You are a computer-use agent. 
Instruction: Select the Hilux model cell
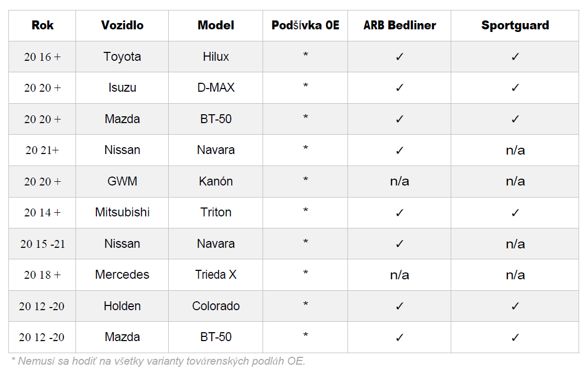click(215, 57)
